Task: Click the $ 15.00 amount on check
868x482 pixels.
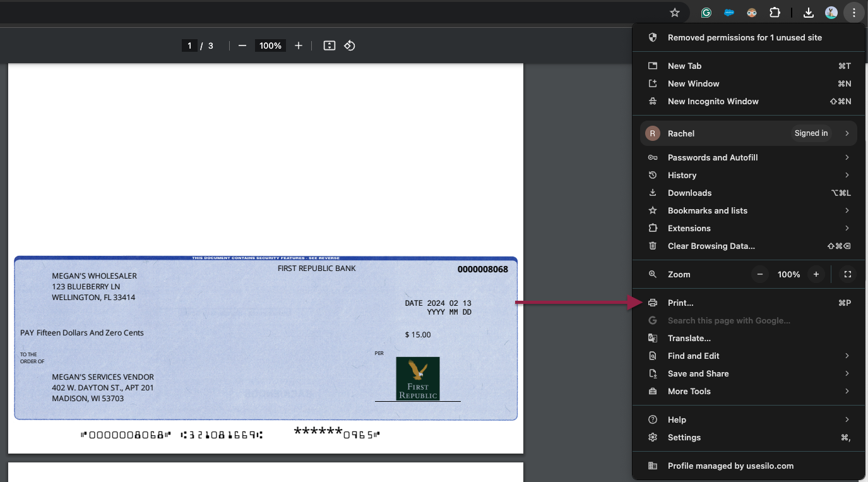Action: (x=418, y=334)
